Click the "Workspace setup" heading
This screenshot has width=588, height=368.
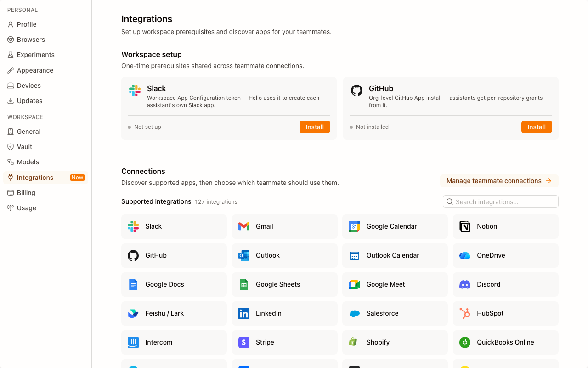point(152,54)
